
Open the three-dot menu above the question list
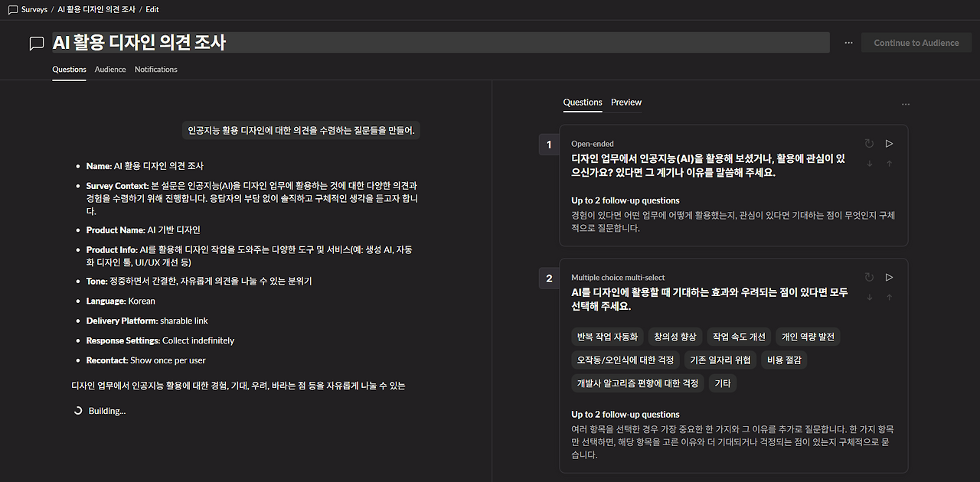pos(906,104)
